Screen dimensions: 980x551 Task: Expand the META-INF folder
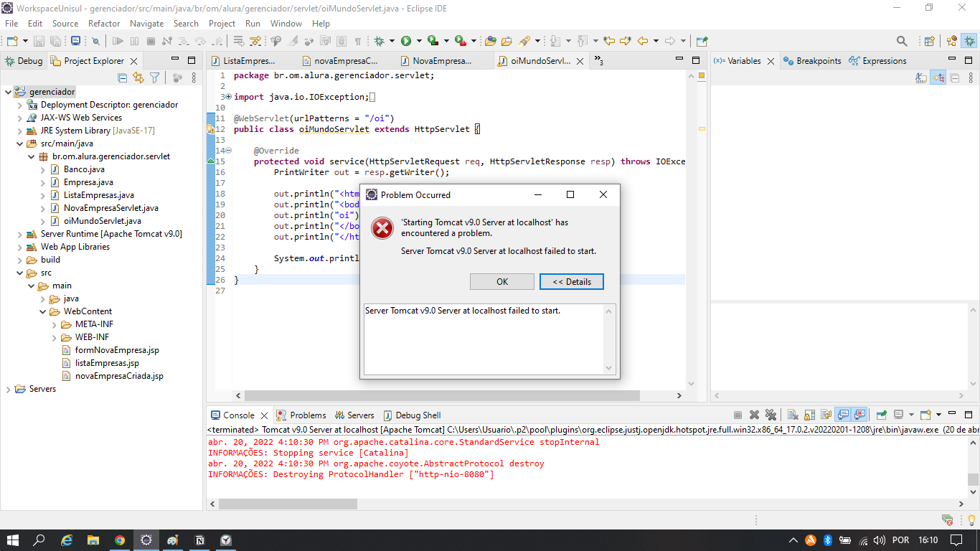pyautogui.click(x=55, y=324)
